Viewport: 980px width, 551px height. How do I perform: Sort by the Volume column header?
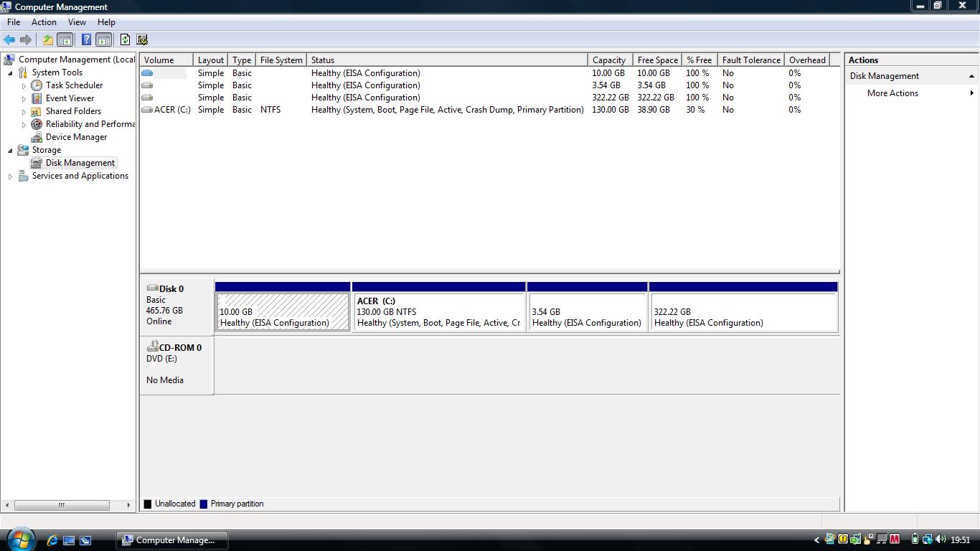tap(166, 60)
